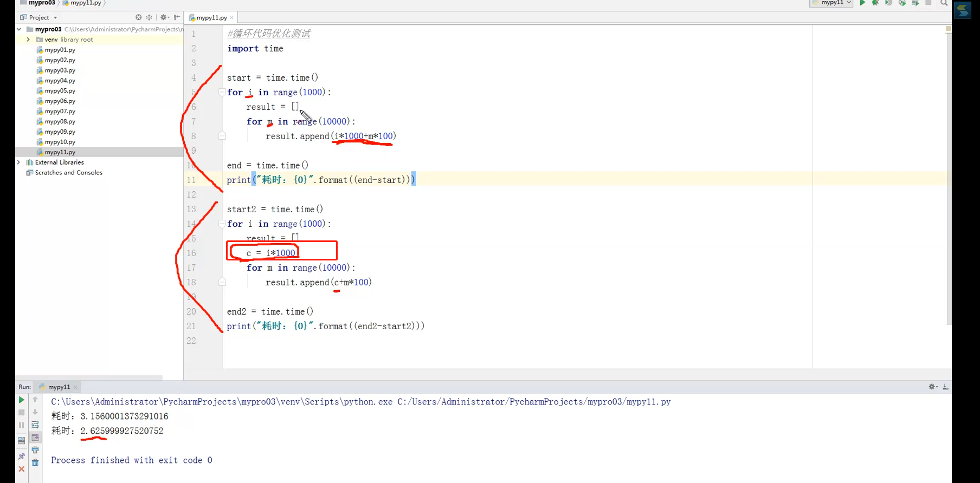Select mypy09.py in the project tree
This screenshot has height=483, width=980.
click(60, 132)
